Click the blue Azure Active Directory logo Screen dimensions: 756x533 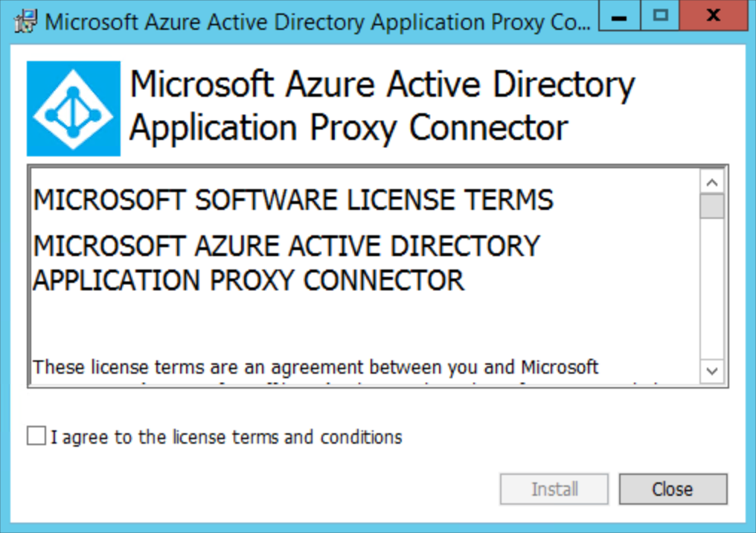[x=73, y=109]
